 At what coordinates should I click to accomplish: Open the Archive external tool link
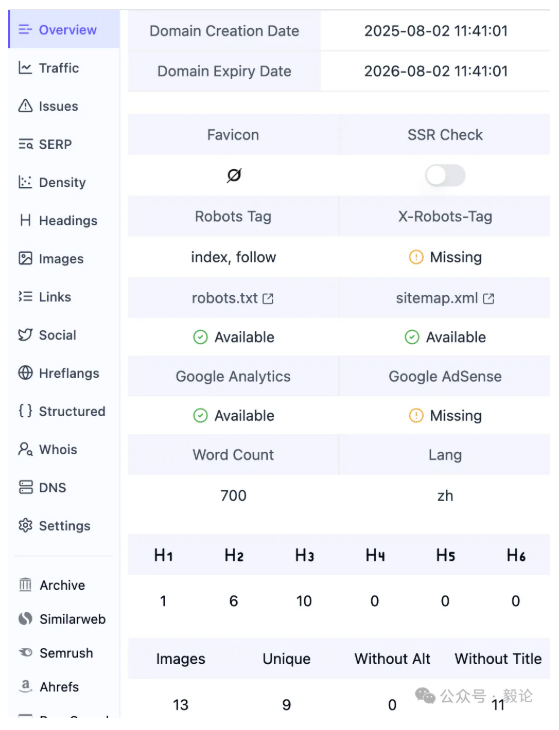[64, 585]
